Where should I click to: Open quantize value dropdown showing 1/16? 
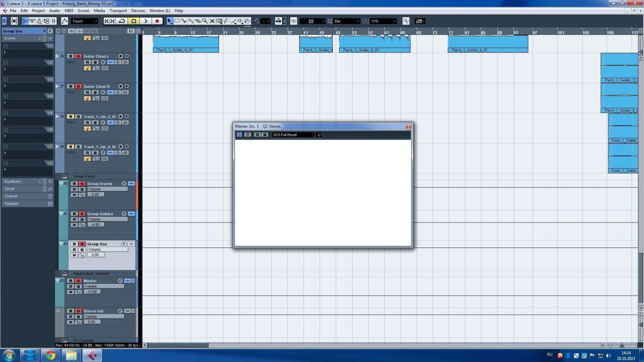(383, 21)
